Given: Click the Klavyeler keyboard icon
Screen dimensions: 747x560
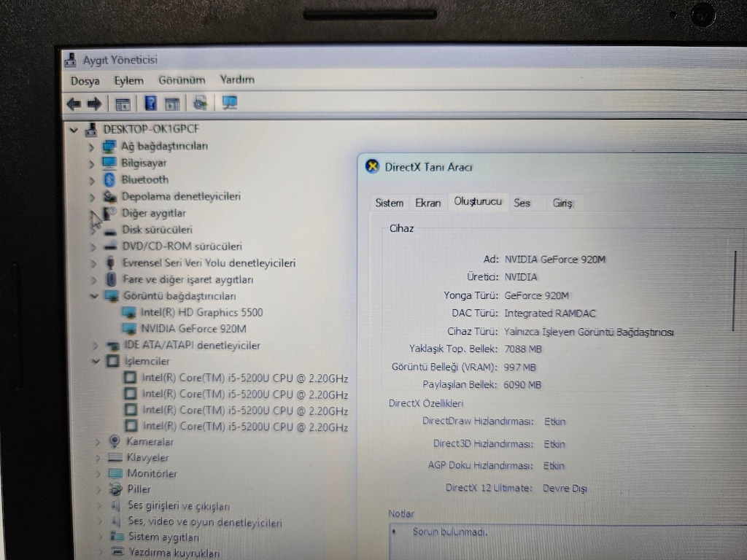Looking at the screenshot, I should [115, 458].
